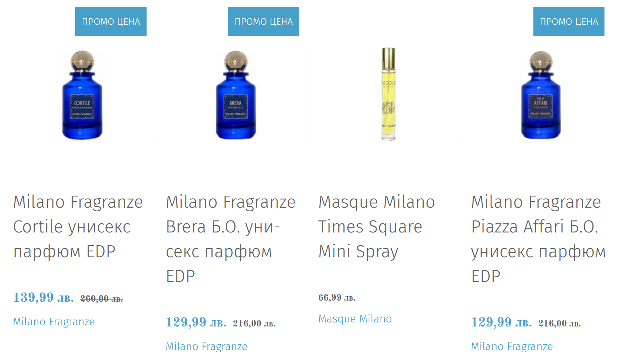The image size is (626, 364).
Task: Click the ПРОМО ЦЕНА badge above Cortile
Action: pyautogui.click(x=111, y=21)
